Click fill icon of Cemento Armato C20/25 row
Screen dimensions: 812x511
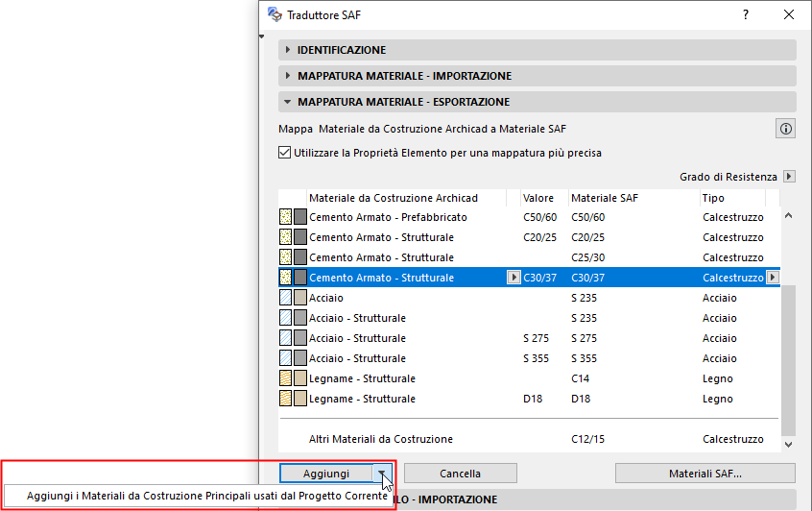(285, 237)
